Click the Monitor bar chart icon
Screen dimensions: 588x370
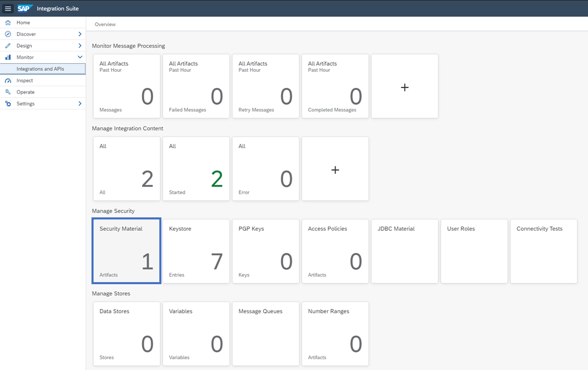[8, 58]
